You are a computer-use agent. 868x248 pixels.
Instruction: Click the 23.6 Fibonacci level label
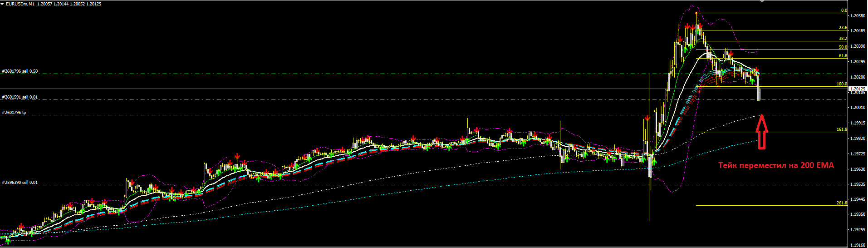[843, 28]
